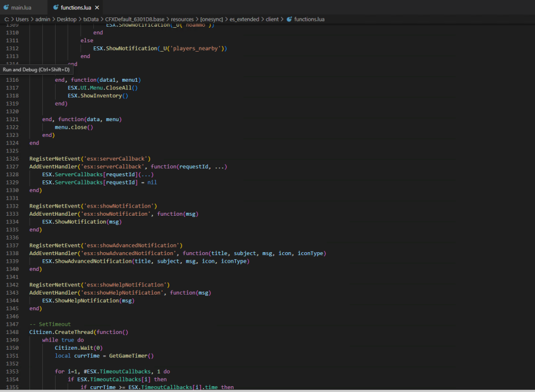Place cursor on 'esx:showHelpNotification' string line 1342
Image resolution: width=535 pixels, height=392 pixels.
coord(125,285)
